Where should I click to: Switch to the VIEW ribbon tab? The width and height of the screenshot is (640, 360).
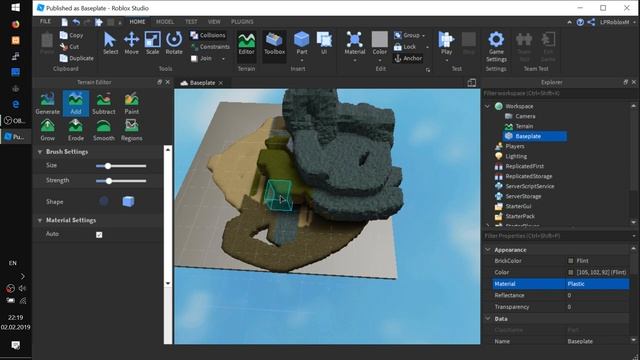pos(214,22)
